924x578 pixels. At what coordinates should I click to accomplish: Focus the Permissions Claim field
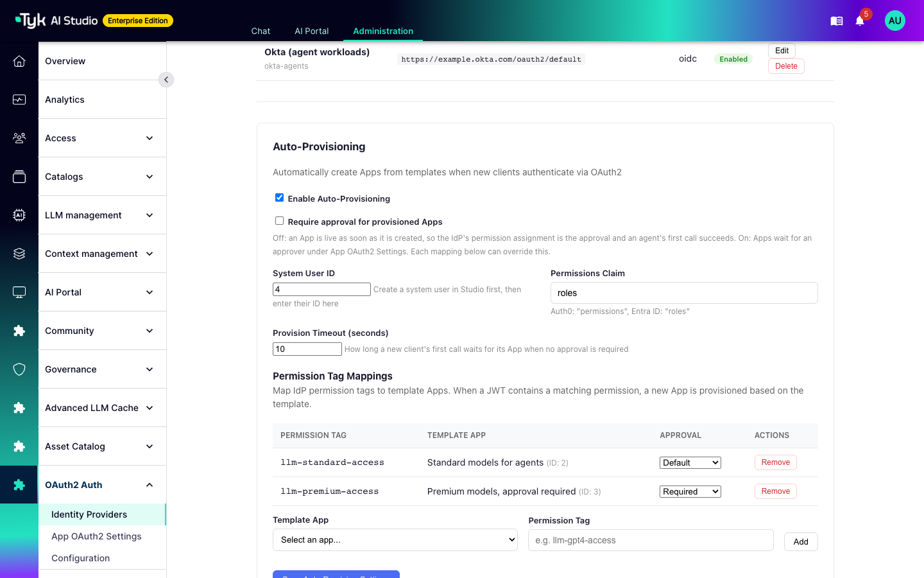[x=684, y=293]
